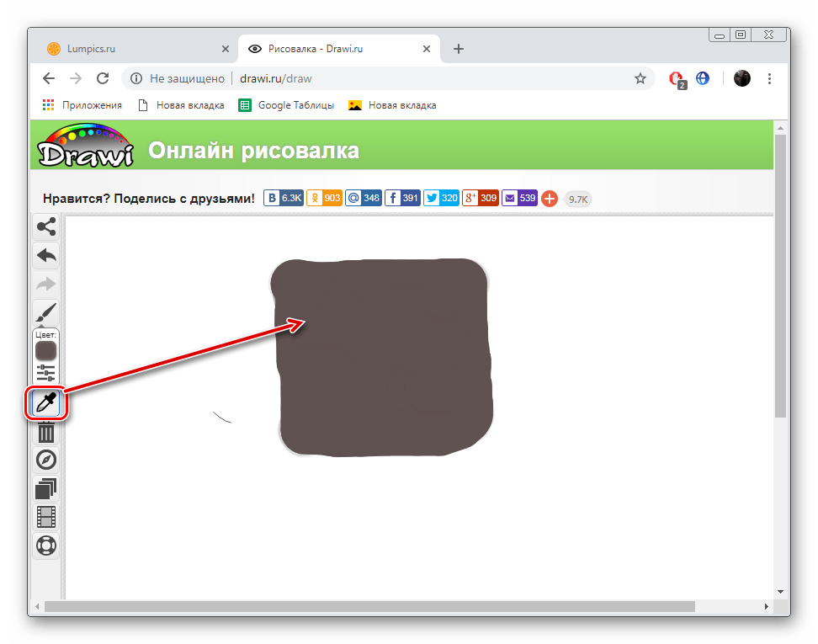
Task: Expand more share options plus button
Action: 550,199
